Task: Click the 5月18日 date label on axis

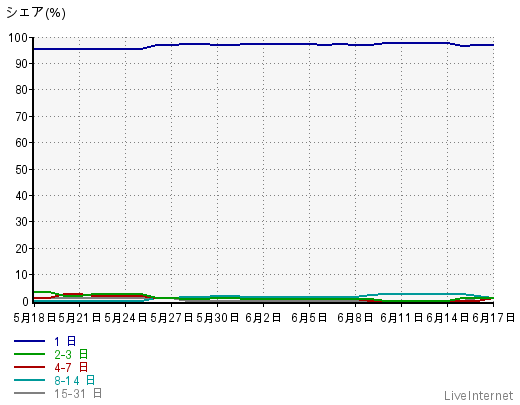Action: (x=35, y=318)
